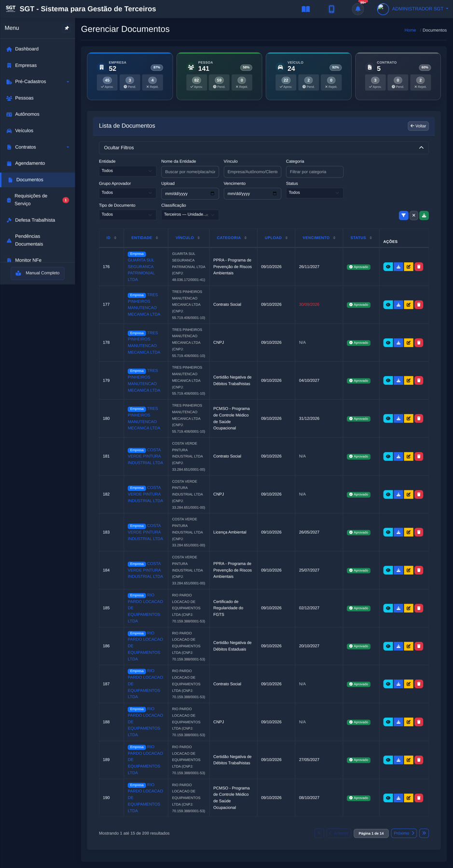Open the Upload date picker calendar icon

[x=212, y=194]
